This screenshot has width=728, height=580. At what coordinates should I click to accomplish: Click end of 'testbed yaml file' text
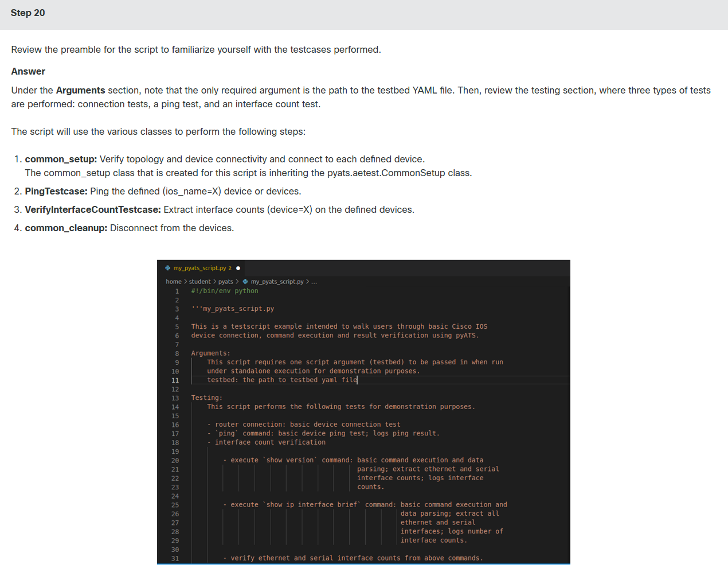point(357,380)
